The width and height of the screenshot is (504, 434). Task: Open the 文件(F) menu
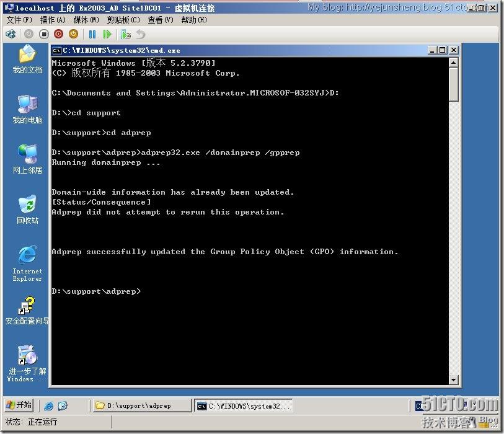[19, 20]
